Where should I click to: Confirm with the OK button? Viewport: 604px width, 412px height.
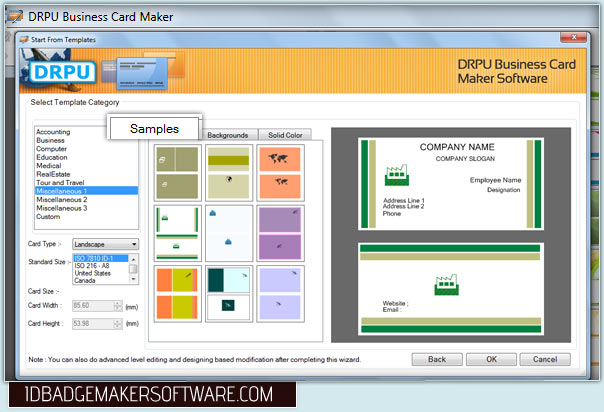491,359
